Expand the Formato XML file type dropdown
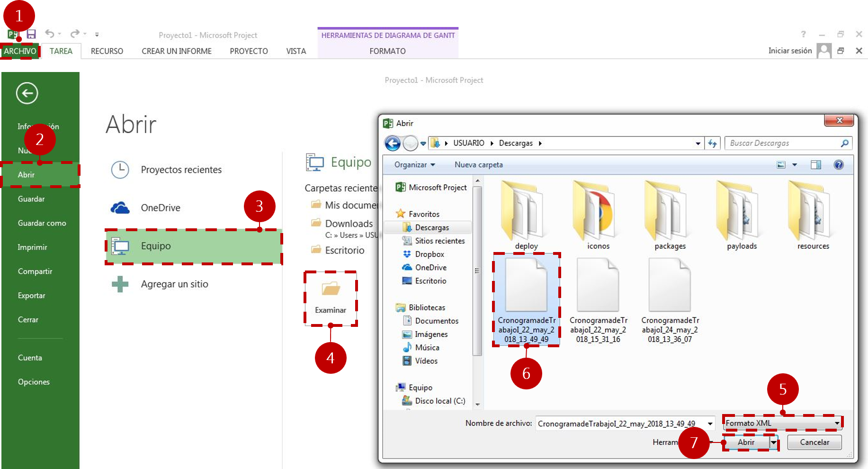868x469 pixels. [837, 423]
